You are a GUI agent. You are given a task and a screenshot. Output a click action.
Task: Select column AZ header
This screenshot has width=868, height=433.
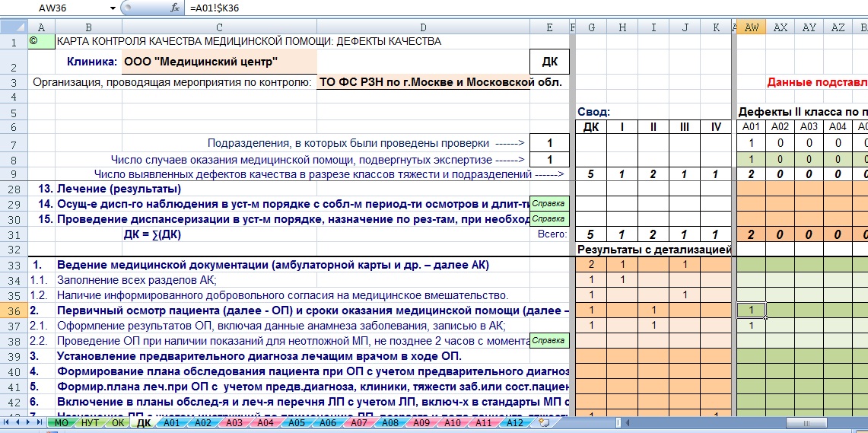(x=838, y=27)
